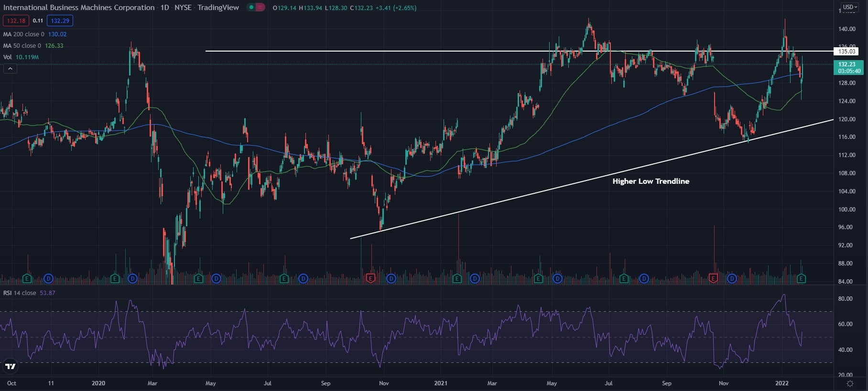Open the red Oct 2021 earnings marker
The width and height of the screenshot is (868, 391).
(713, 278)
